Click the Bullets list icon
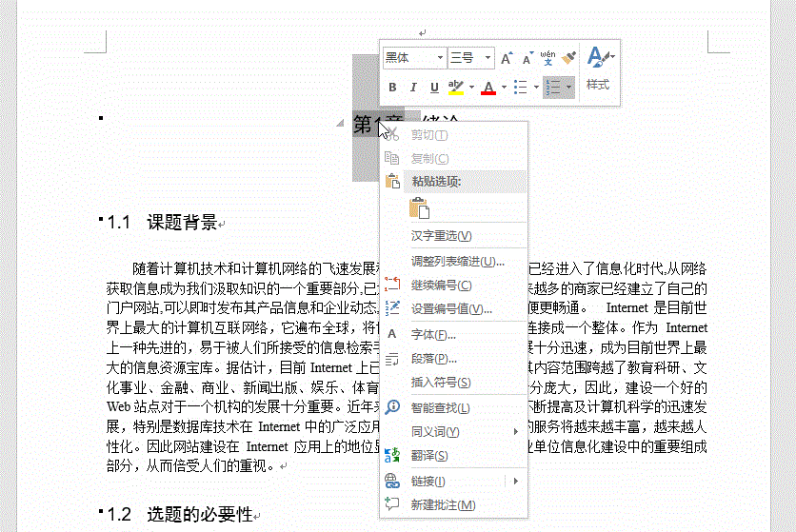Image resolution: width=796 pixels, height=532 pixels. coord(520,88)
